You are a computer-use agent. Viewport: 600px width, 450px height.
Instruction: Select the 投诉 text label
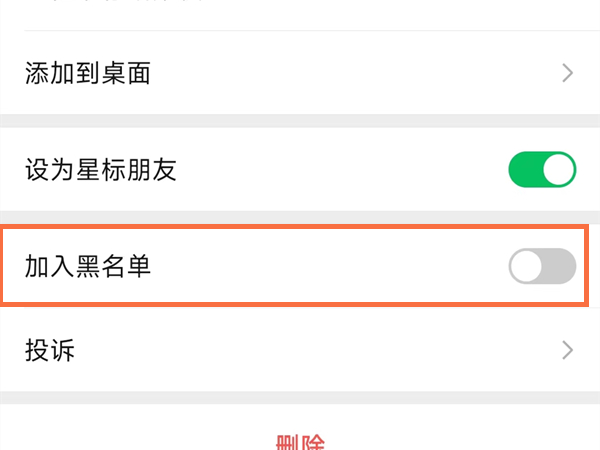point(50,350)
